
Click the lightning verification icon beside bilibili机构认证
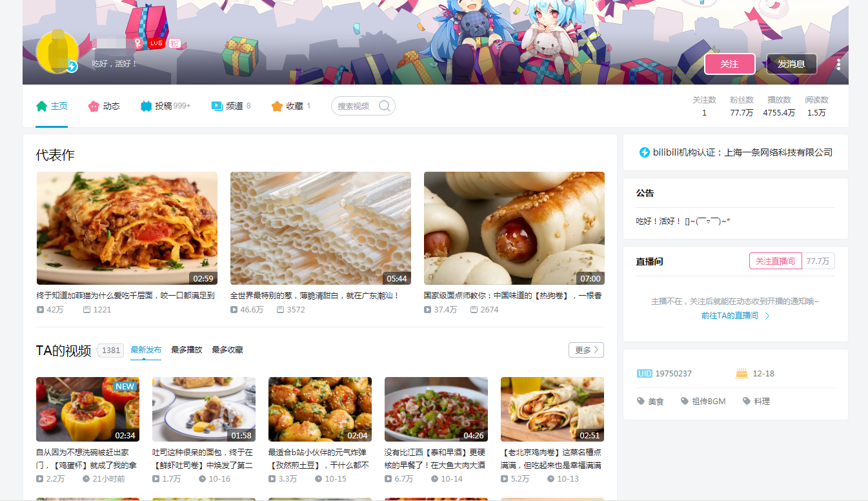click(x=644, y=152)
